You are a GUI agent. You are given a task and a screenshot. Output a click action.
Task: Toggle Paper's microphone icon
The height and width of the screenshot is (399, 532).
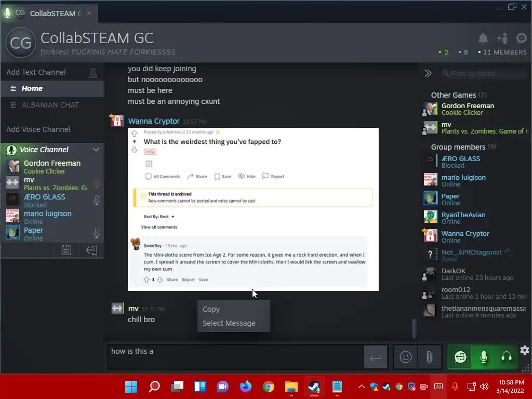pyautogui.click(x=96, y=233)
